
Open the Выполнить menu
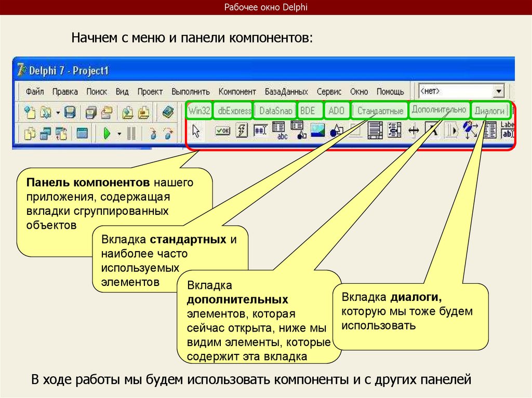coord(190,91)
